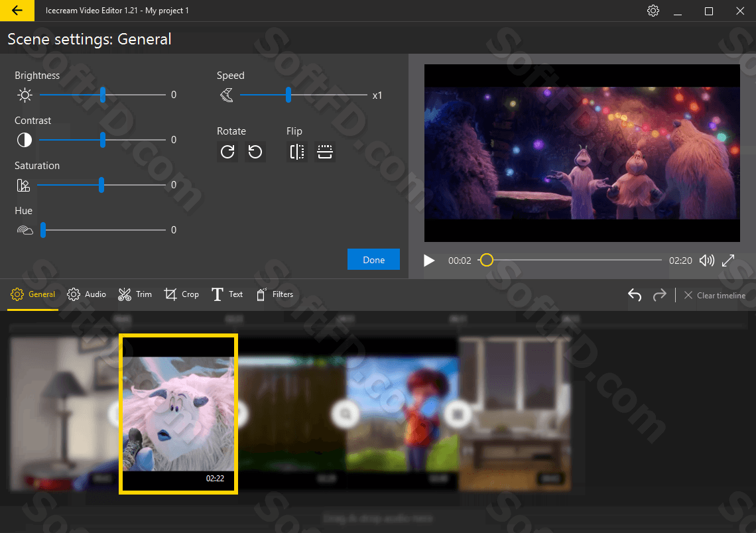The height and width of the screenshot is (533, 756).
Task: Switch to the Trim tab
Action: point(135,294)
